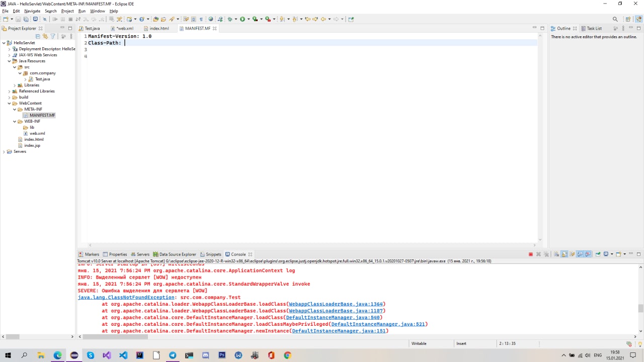Click the Open Perspective icon at top right

[628, 19]
